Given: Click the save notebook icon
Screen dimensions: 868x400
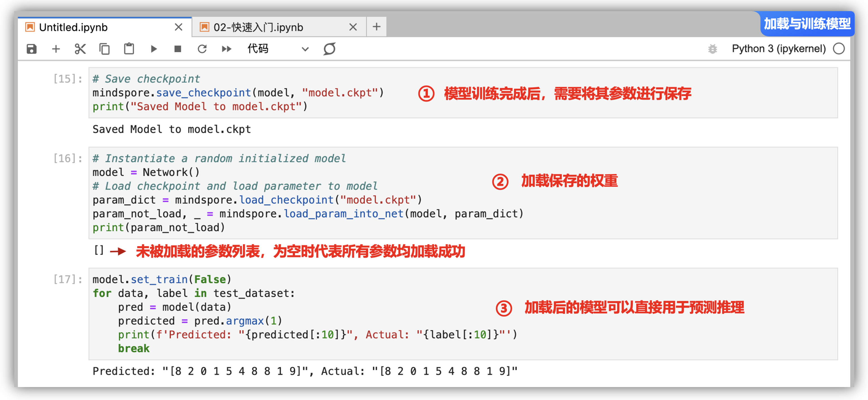Looking at the screenshot, I should pos(31,49).
